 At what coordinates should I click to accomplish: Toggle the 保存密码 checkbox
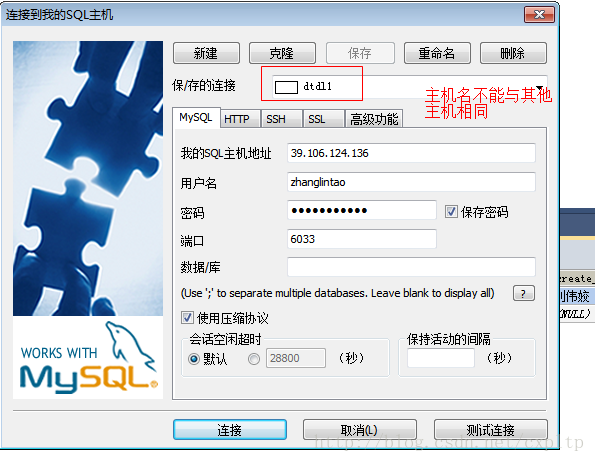coord(451,212)
